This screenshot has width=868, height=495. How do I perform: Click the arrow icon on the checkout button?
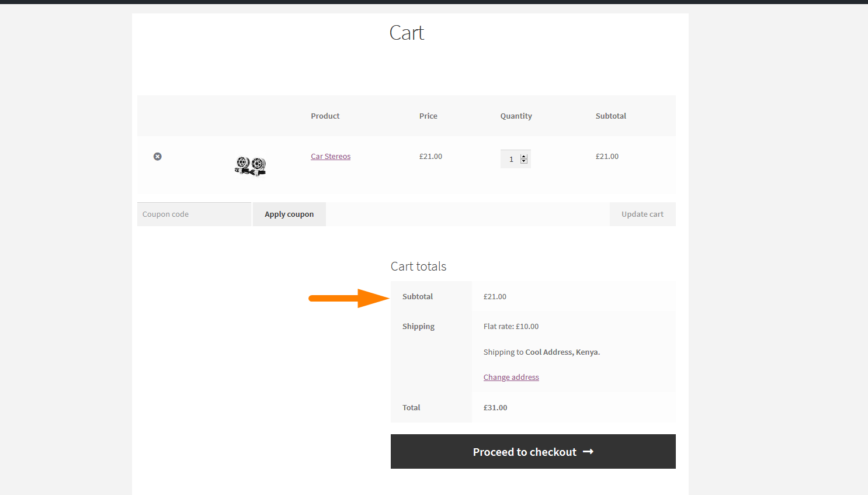pos(588,452)
